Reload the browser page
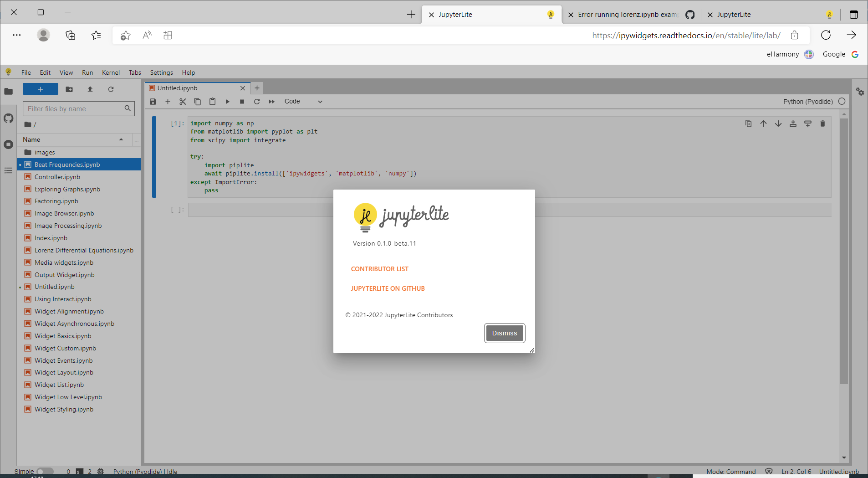This screenshot has width=868, height=478. tap(826, 35)
